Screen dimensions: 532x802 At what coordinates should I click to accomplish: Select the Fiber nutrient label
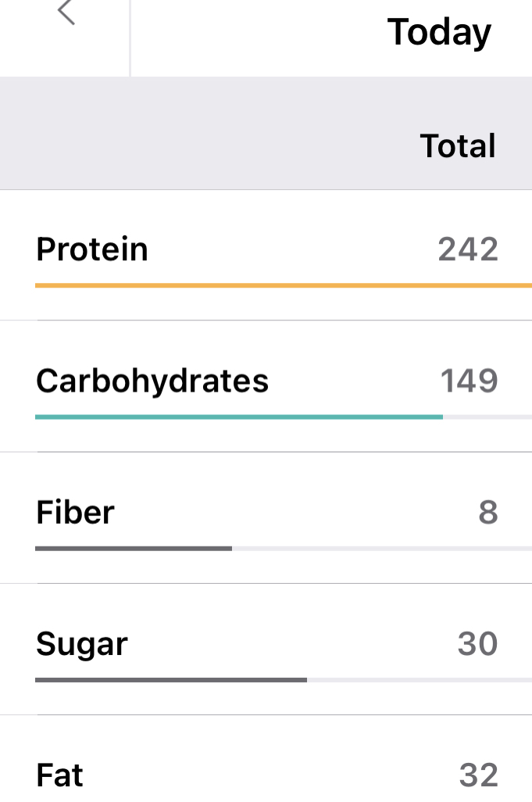75,512
